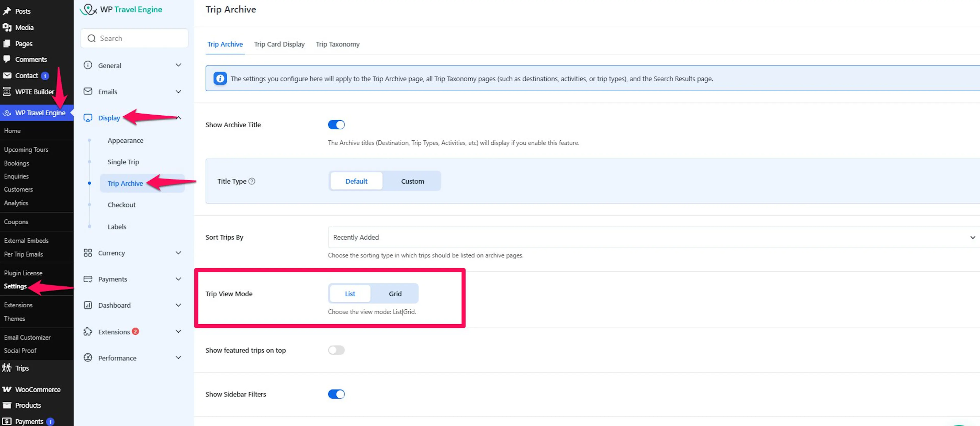Click the settings Search input field
The height and width of the screenshot is (426, 980).
click(134, 38)
